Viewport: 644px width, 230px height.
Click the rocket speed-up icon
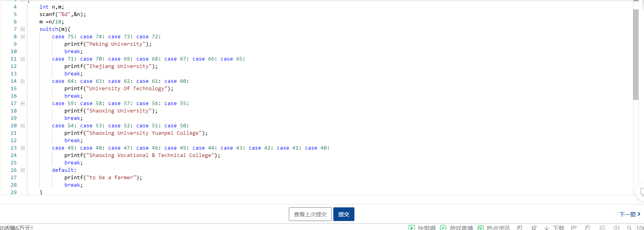click(x=534, y=228)
